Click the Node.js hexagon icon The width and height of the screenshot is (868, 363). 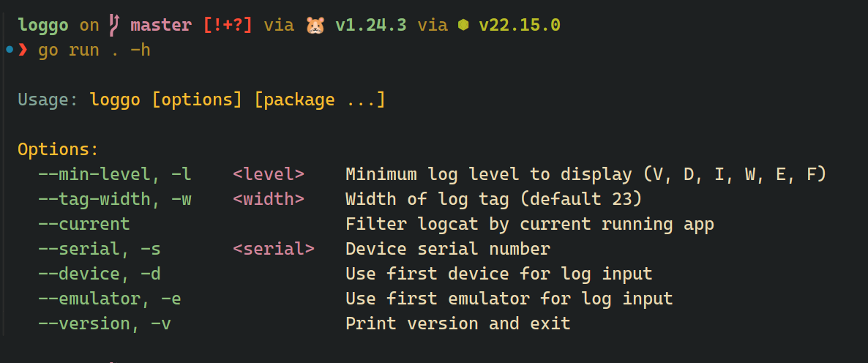pyautogui.click(x=463, y=25)
